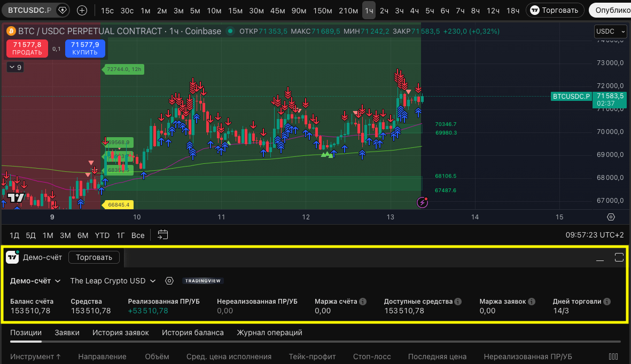Screen dimensions: 631x364
Task: Click the chart settings gear icon
Action: (x=611, y=217)
